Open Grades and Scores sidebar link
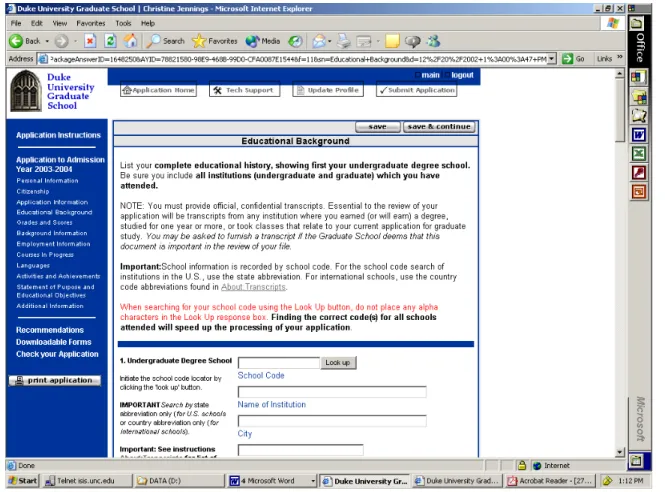Screen dimensions: 665x492 pyautogui.click(x=45, y=223)
